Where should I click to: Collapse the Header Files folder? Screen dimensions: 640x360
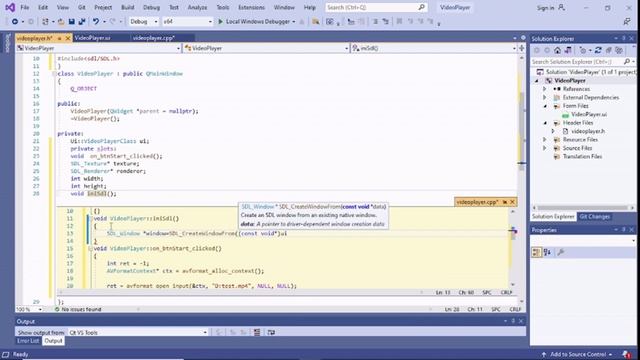click(x=545, y=123)
